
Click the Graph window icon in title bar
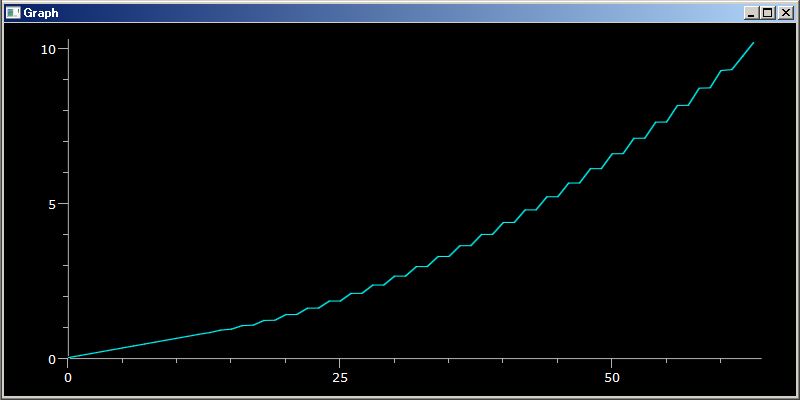point(12,13)
